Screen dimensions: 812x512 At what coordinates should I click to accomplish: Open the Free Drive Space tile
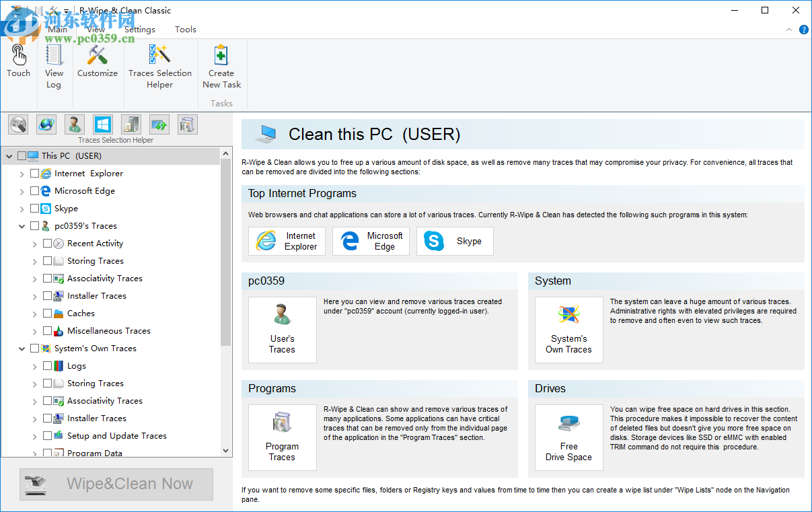[x=568, y=437]
